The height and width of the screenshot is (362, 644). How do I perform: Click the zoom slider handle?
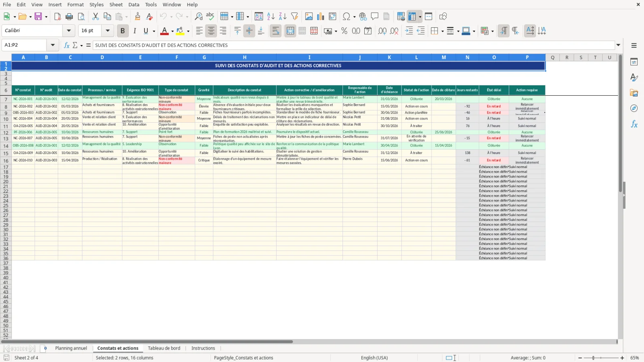click(593, 358)
